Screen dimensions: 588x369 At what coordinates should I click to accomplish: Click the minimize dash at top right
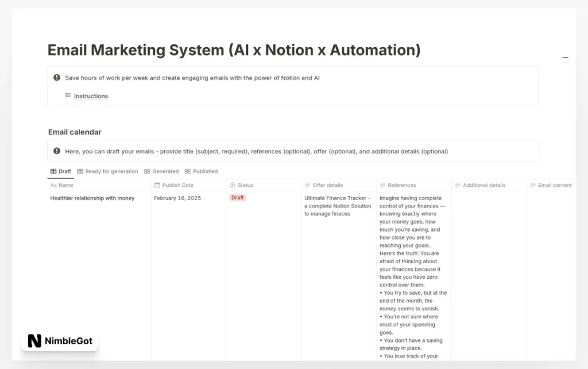pos(565,58)
